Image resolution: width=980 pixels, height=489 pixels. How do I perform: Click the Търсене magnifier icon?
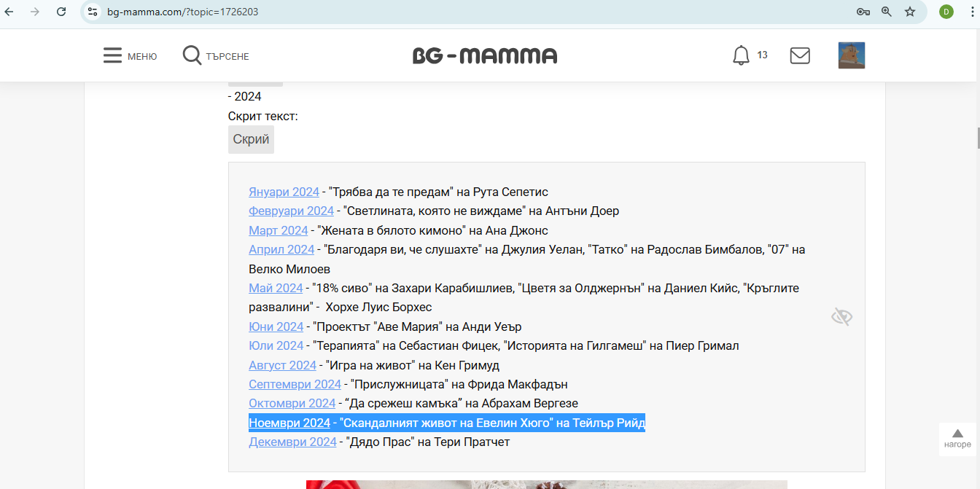[x=192, y=56]
